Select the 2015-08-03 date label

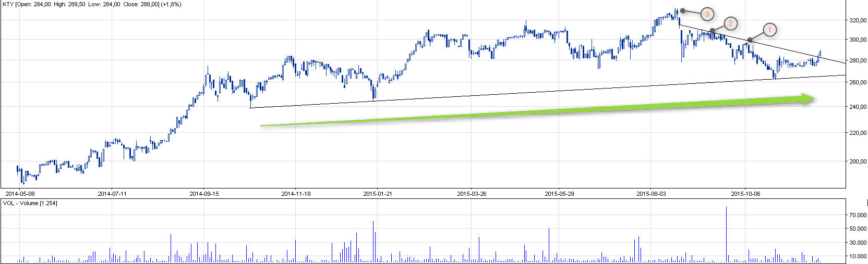point(651,194)
